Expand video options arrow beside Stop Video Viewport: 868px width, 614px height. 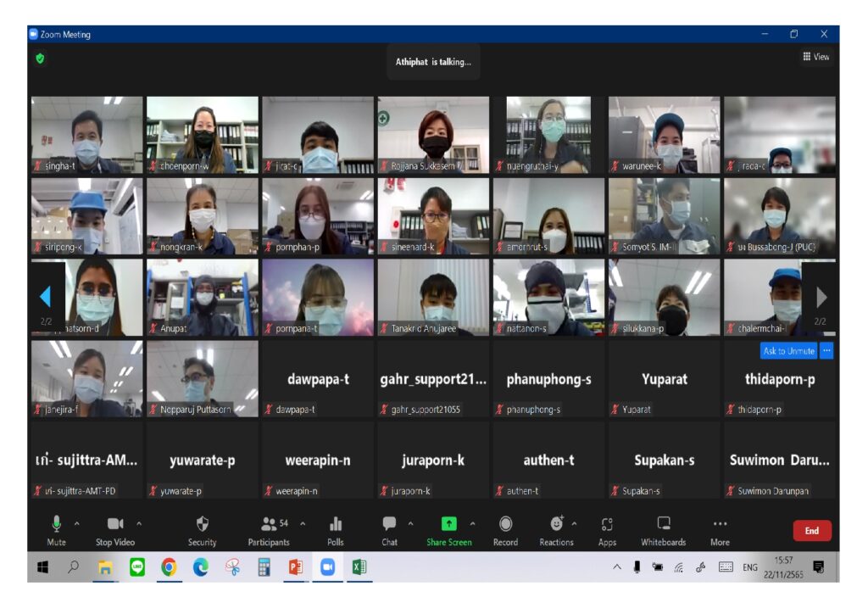(x=139, y=523)
